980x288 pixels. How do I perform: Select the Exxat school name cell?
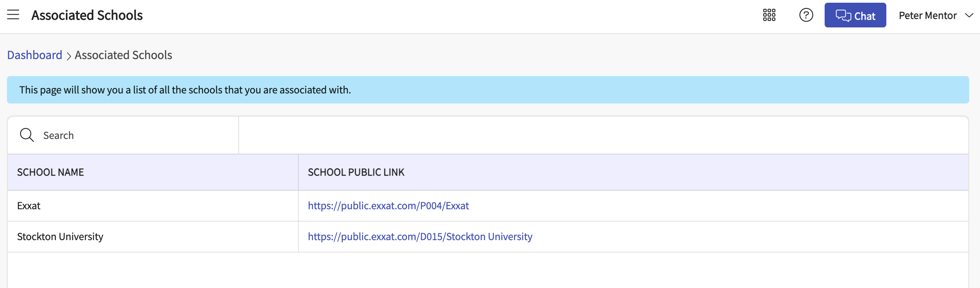click(29, 206)
